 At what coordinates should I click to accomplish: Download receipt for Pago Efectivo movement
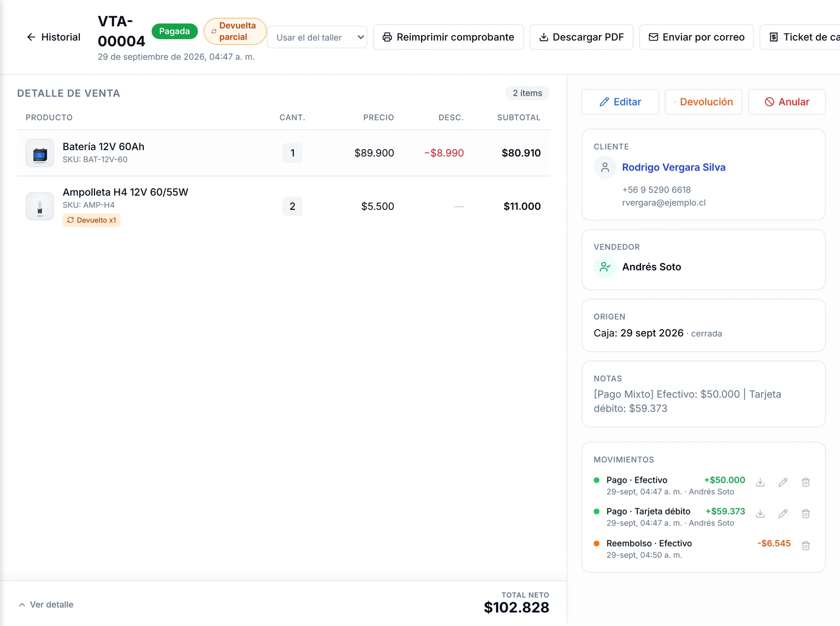click(760, 482)
